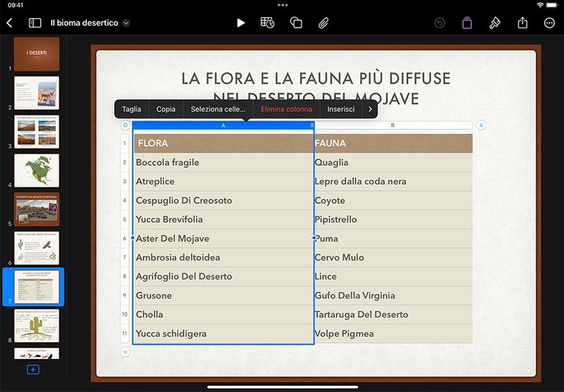The image size is (564, 392).
Task: Select the Pipistrello cell
Action: [393, 219]
